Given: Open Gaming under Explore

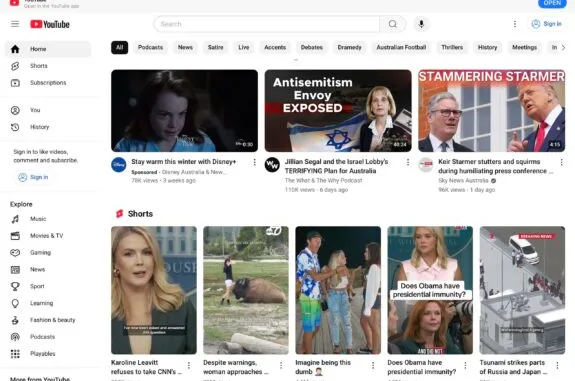Looking at the screenshot, I should click(48, 253).
